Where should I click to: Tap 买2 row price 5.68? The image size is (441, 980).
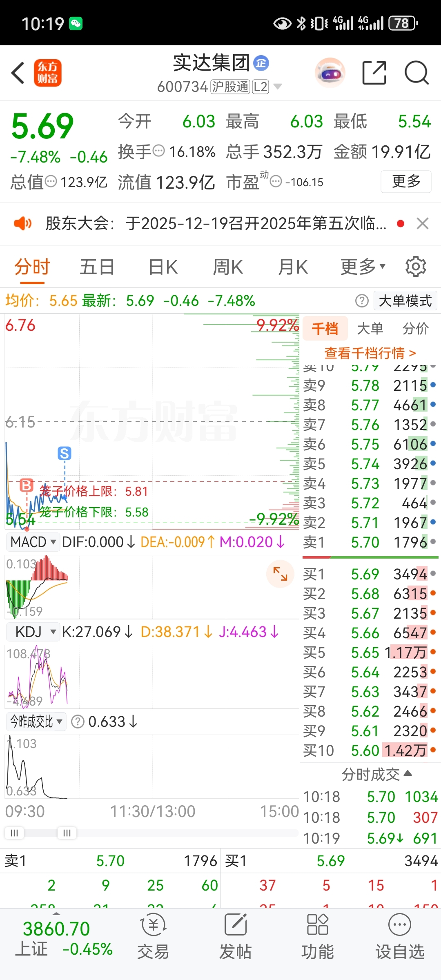pyautogui.click(x=365, y=594)
